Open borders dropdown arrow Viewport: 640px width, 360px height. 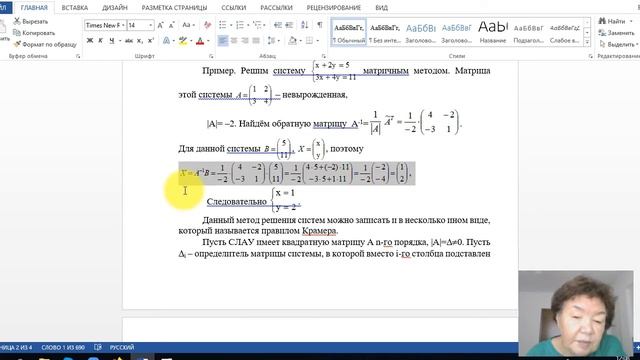coord(318,40)
